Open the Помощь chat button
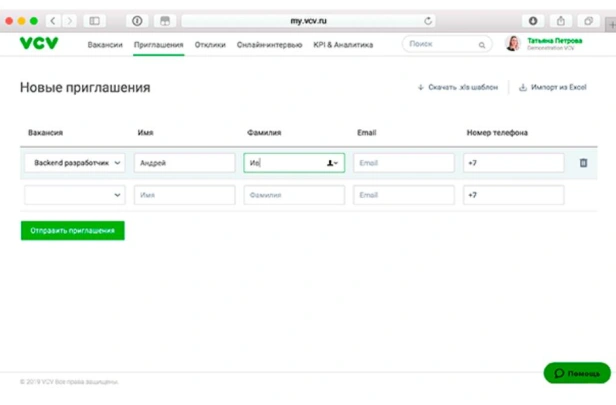 point(577,373)
